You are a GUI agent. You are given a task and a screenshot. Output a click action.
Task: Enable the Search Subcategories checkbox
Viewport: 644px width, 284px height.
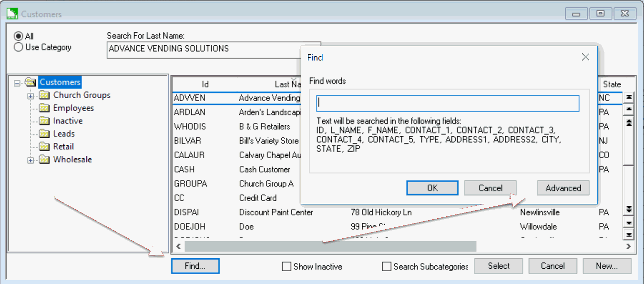tap(387, 266)
